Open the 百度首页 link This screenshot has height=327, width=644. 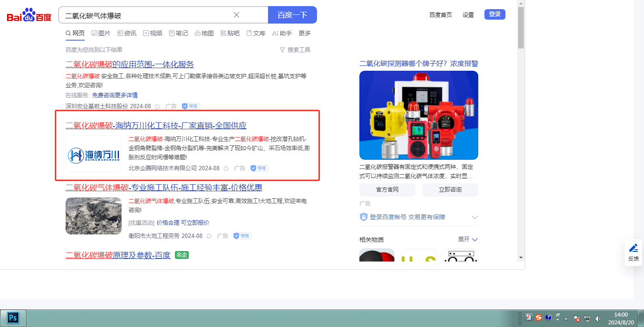(x=441, y=15)
